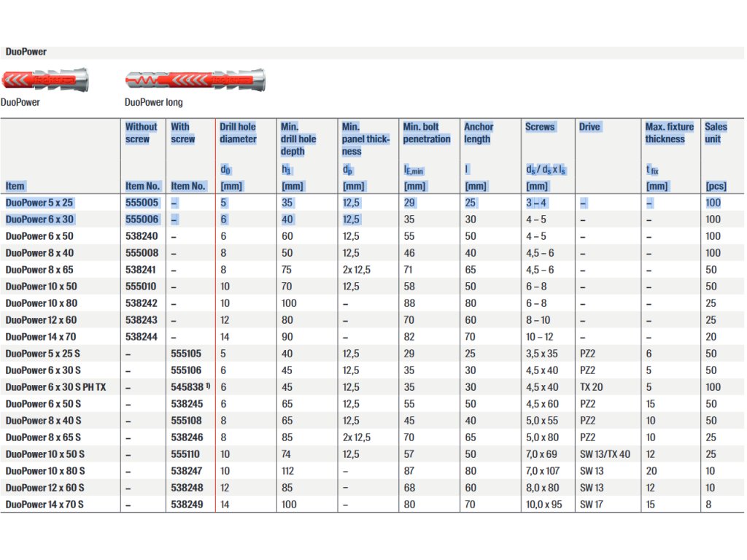The image size is (747, 560).
Task: Select the 'DuoPower long' caption text
Action: click(153, 103)
